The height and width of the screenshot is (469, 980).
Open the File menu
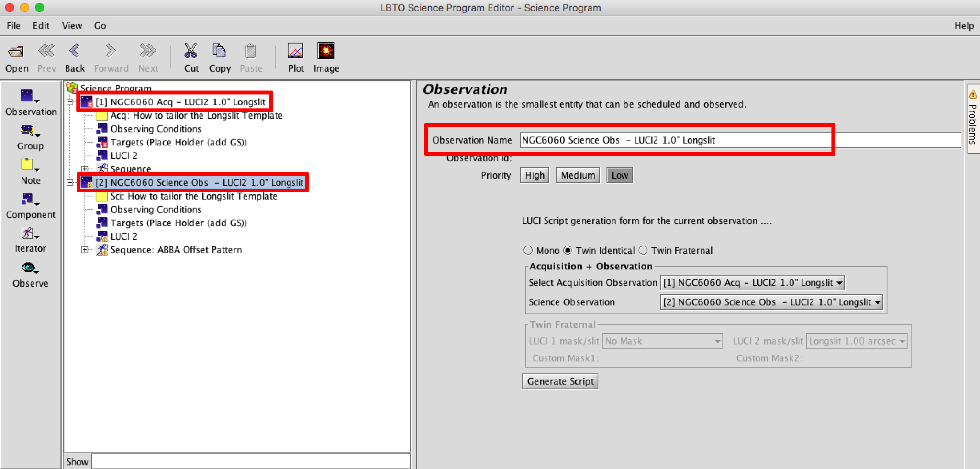tap(13, 26)
